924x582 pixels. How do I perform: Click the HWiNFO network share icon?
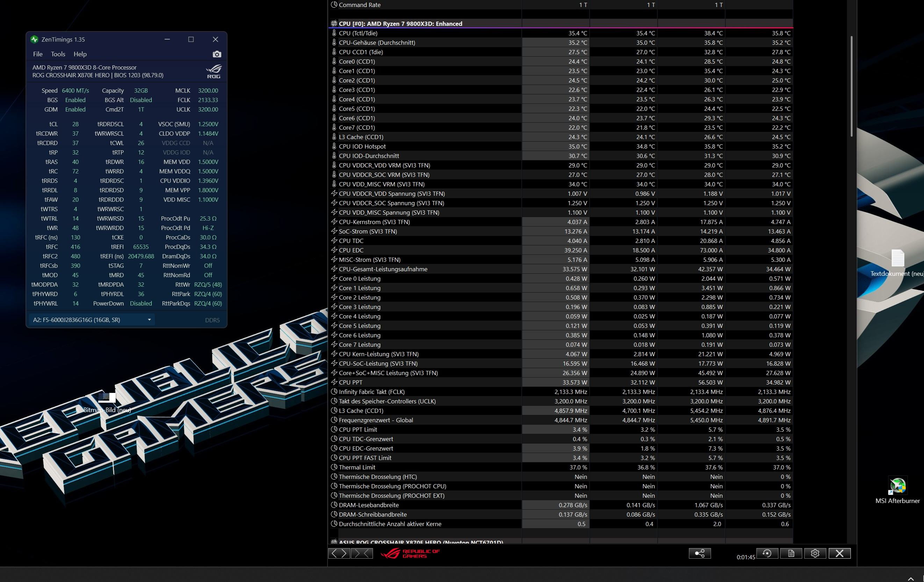[x=700, y=553]
